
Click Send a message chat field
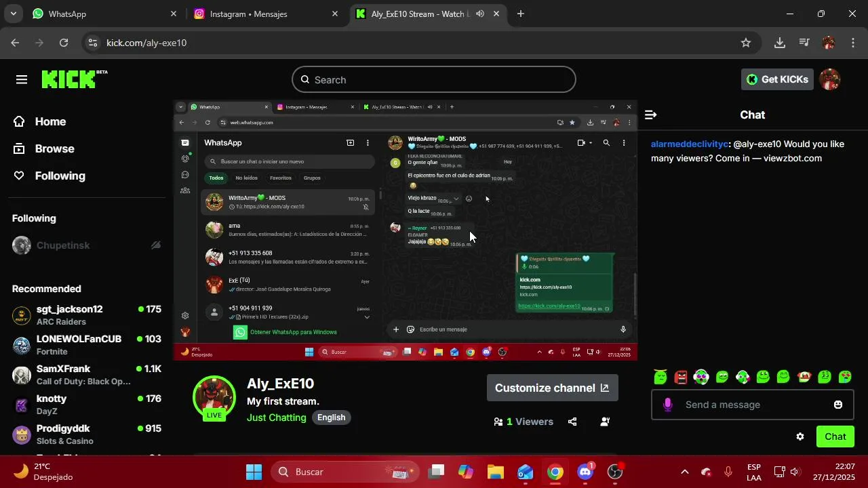pyautogui.click(x=753, y=405)
